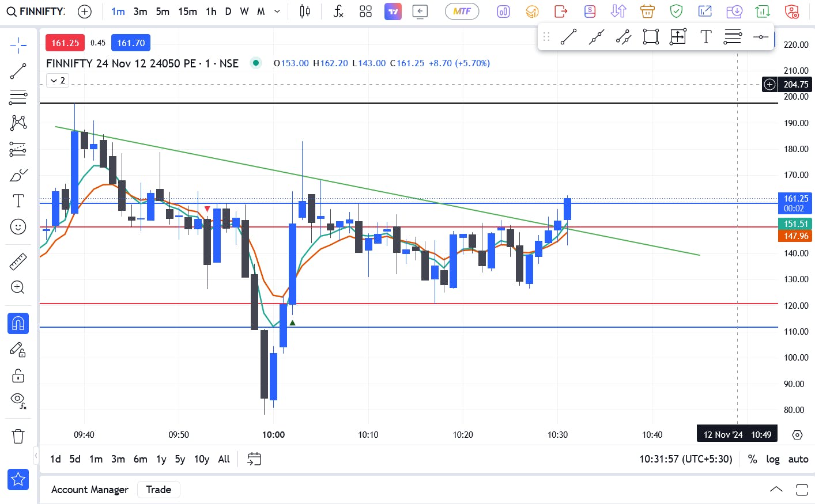Image resolution: width=815 pixels, height=504 pixels.
Task: Open the pattern tool in left sidebar
Action: 18,123
